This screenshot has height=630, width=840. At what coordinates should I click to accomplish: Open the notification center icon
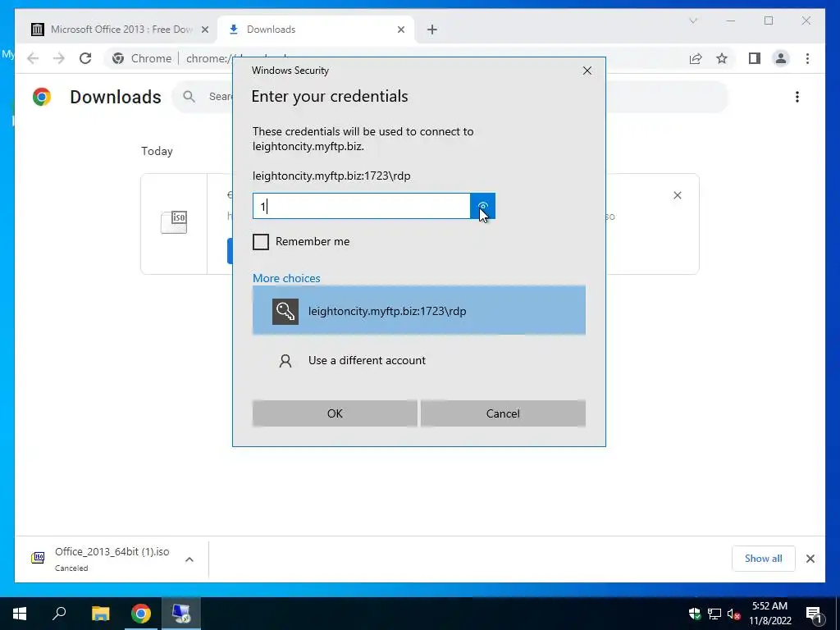pos(814,614)
